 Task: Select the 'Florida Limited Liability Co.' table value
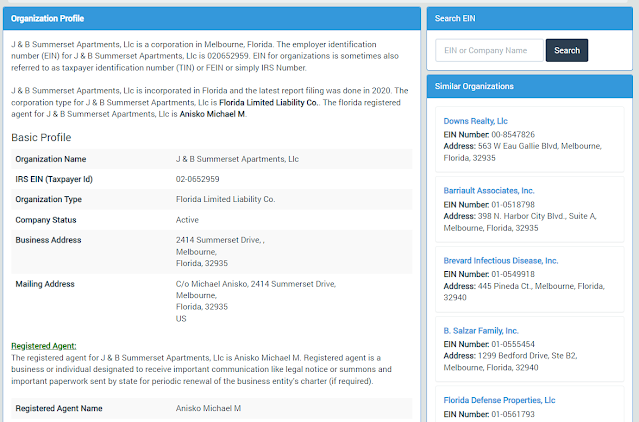(225, 199)
